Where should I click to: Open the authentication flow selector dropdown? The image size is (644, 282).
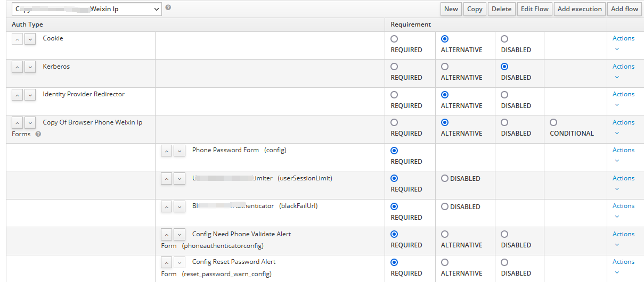[x=87, y=9]
